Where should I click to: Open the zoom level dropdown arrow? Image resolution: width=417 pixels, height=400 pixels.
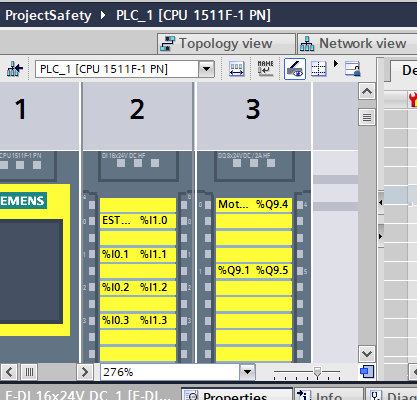click(247, 372)
